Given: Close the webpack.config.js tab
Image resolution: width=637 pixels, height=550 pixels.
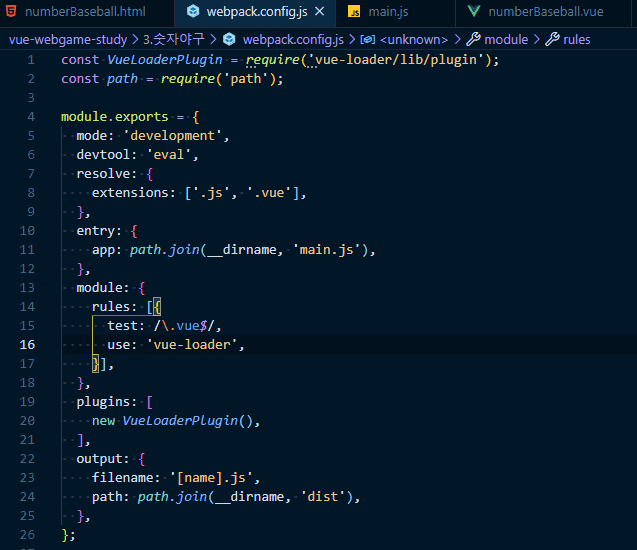Looking at the screenshot, I should point(320,12).
